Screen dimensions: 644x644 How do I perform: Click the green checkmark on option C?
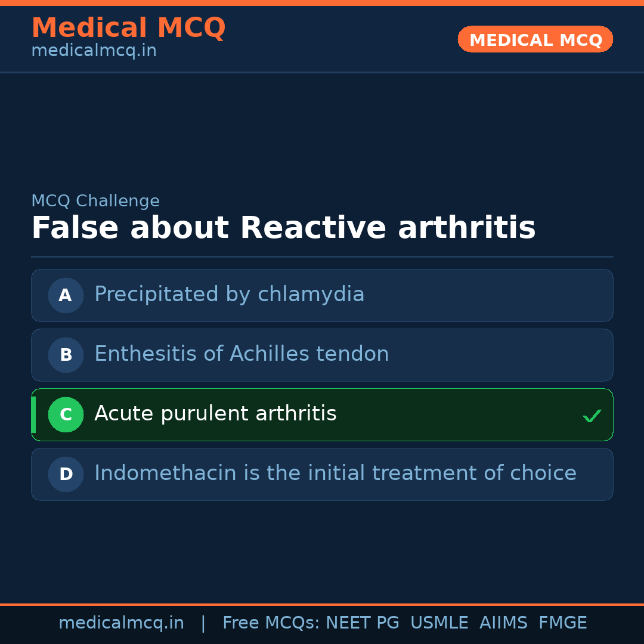click(592, 416)
